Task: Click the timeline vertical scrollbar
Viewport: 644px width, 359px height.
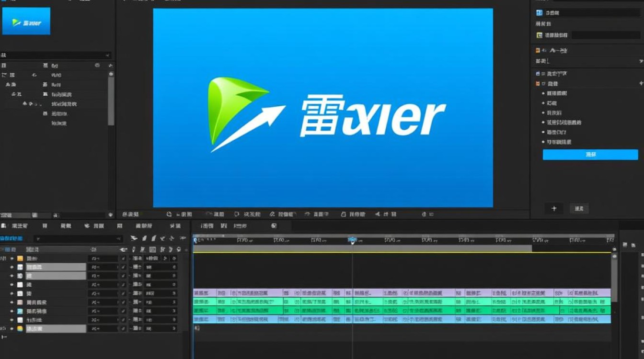Action: [614, 278]
